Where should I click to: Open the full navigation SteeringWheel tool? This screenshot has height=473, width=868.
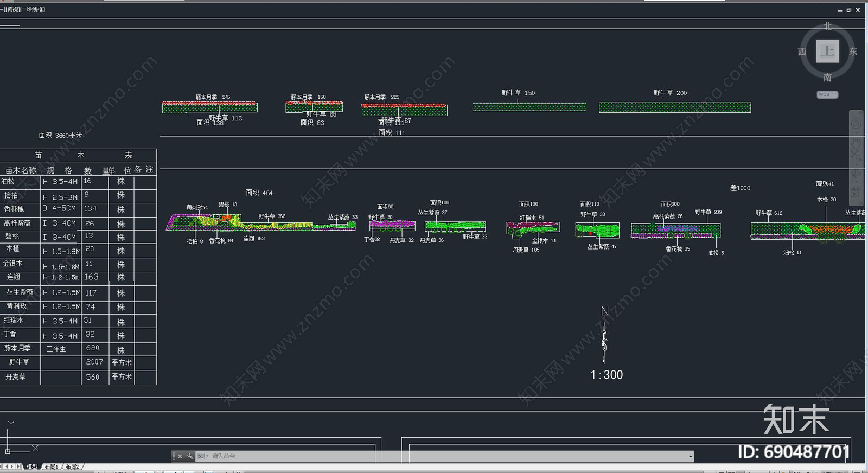click(856, 124)
